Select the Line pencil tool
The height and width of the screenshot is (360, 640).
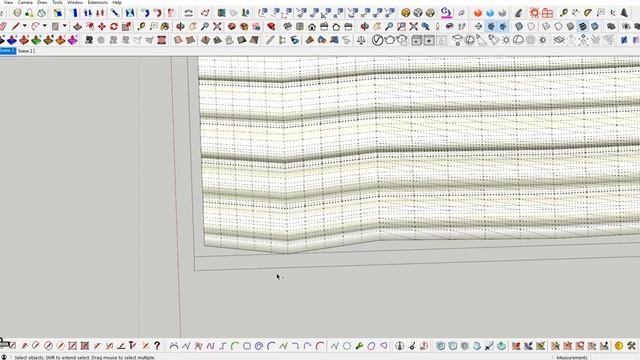pos(16,27)
